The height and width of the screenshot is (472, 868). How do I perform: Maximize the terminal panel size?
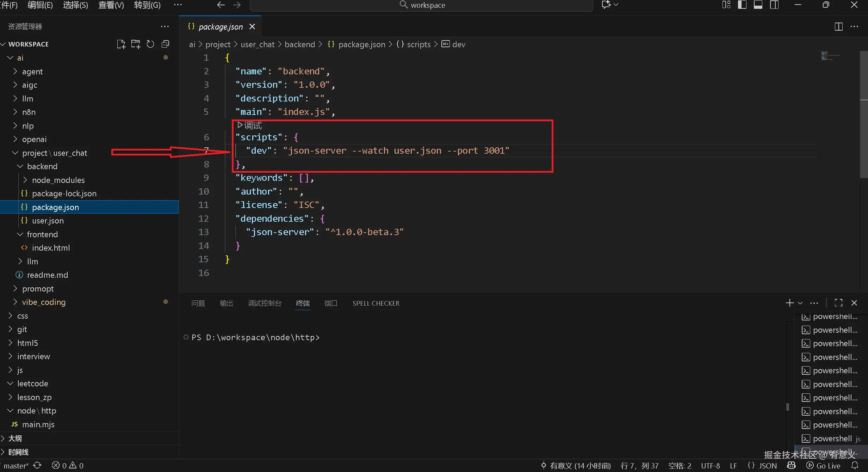(838, 303)
